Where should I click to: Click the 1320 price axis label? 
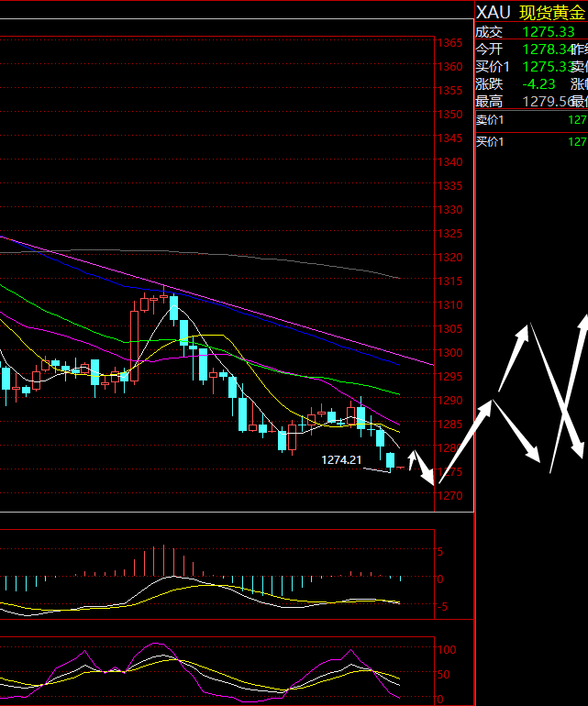pos(449,257)
